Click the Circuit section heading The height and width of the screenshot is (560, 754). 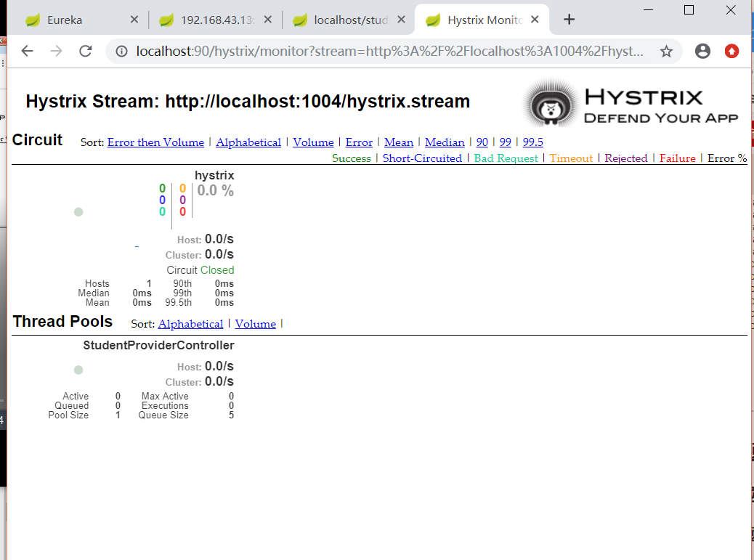pyautogui.click(x=37, y=140)
